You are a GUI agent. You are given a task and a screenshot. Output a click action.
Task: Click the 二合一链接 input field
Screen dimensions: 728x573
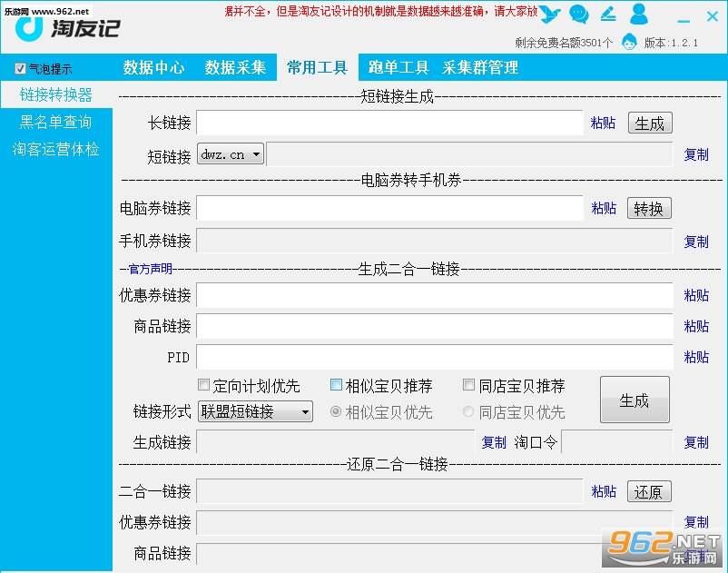tap(389, 490)
